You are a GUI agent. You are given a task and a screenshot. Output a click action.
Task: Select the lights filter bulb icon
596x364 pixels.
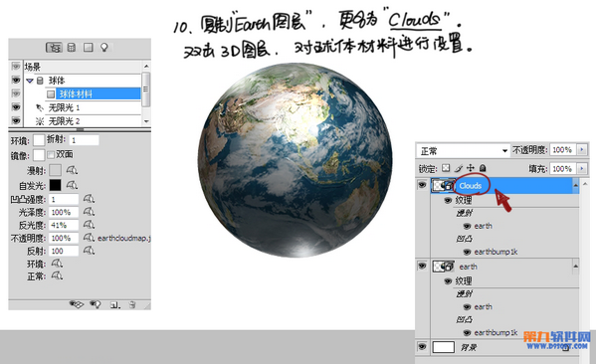point(104,47)
